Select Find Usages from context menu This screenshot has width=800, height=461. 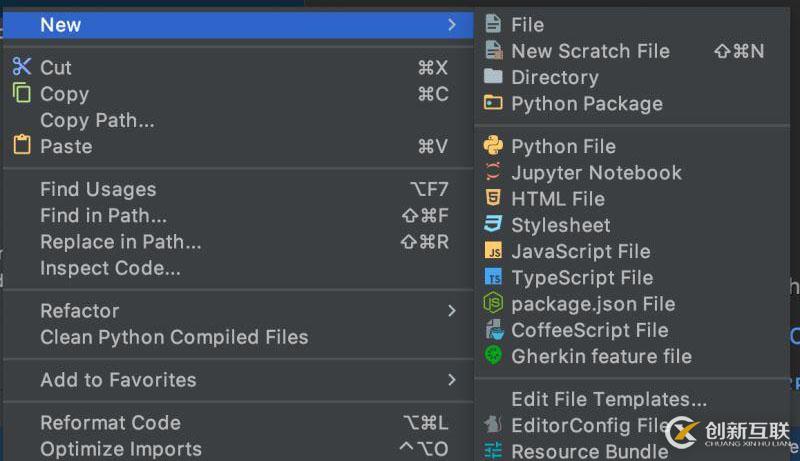[98, 189]
